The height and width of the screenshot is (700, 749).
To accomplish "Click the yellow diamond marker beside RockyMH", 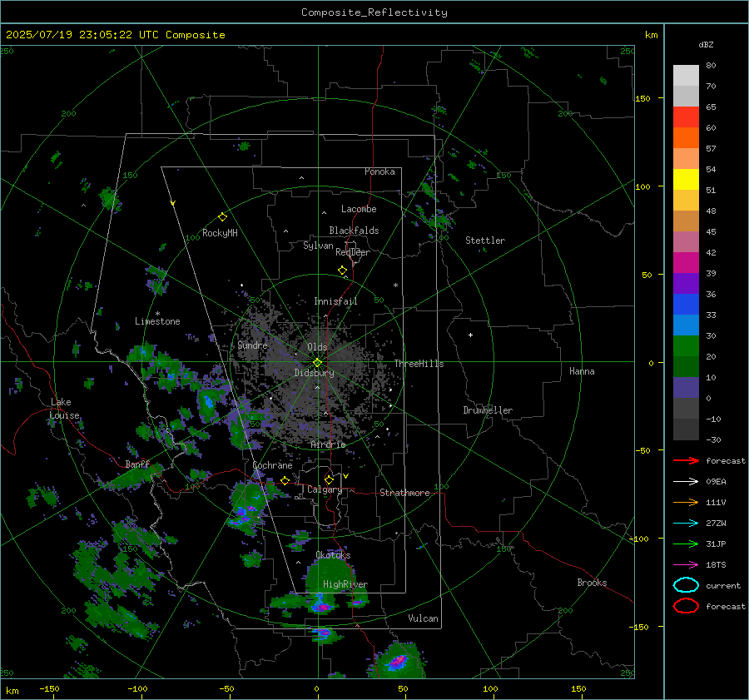I will (222, 217).
